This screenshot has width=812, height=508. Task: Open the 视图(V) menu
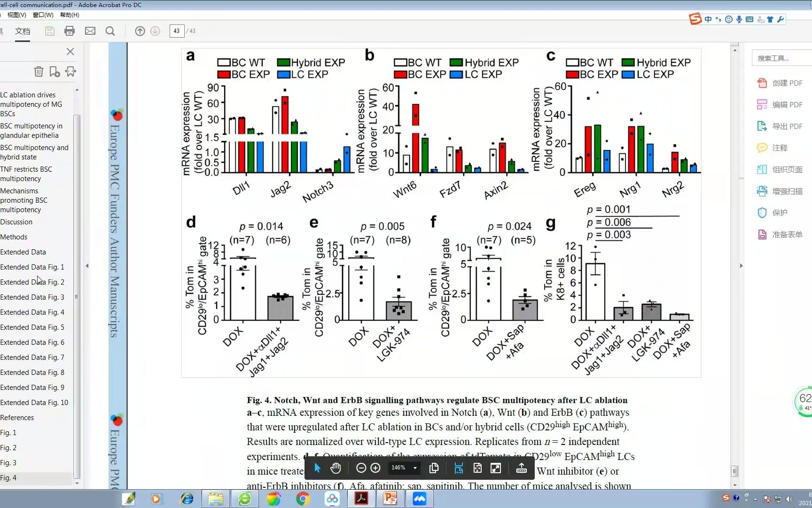[16, 15]
